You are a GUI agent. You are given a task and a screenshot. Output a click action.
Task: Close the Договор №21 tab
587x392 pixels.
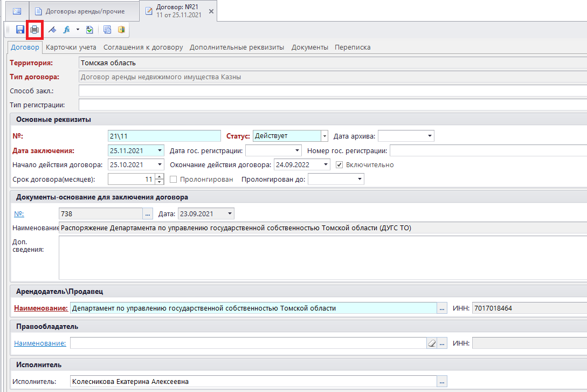coord(211,11)
